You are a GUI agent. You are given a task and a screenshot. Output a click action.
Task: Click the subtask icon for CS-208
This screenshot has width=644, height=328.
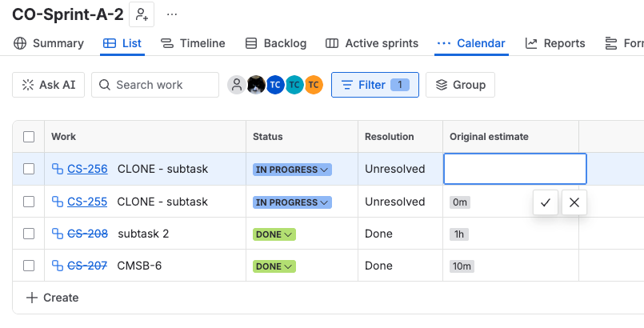click(58, 234)
